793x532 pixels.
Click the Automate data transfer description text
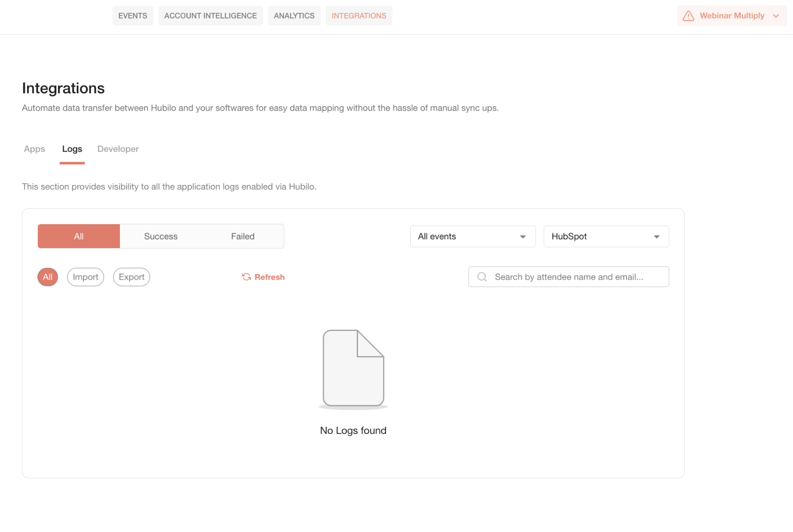260,108
